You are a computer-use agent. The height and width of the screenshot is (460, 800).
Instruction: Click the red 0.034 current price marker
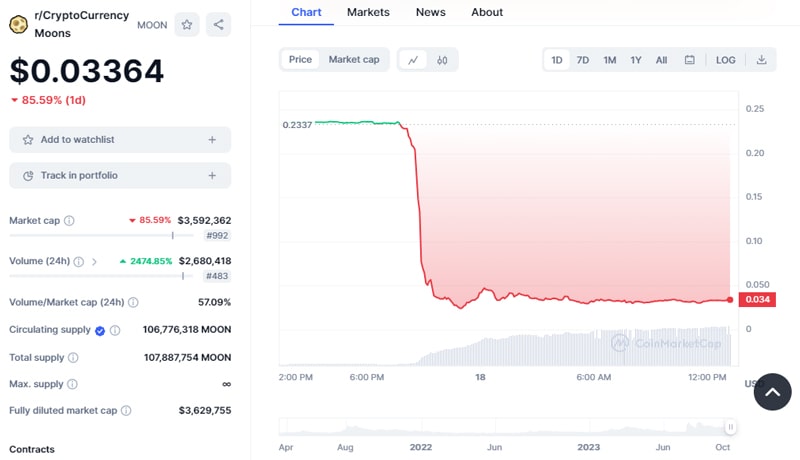[757, 299]
